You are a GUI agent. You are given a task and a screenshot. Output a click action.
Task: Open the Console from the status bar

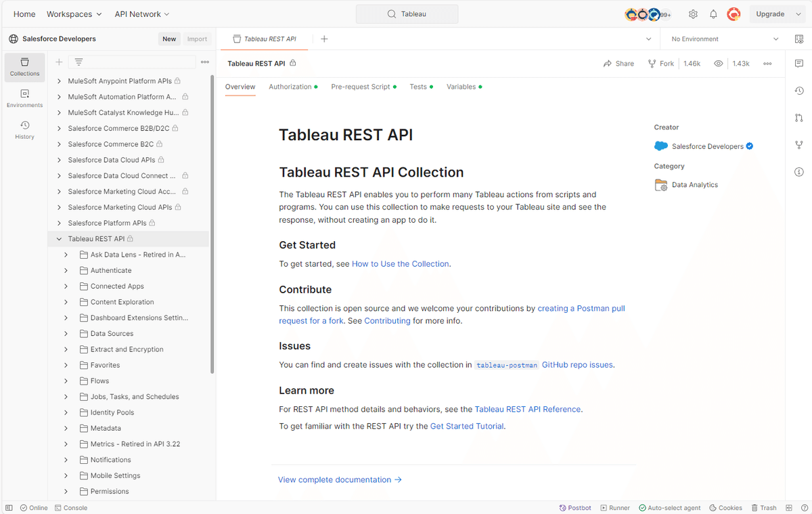coord(70,507)
